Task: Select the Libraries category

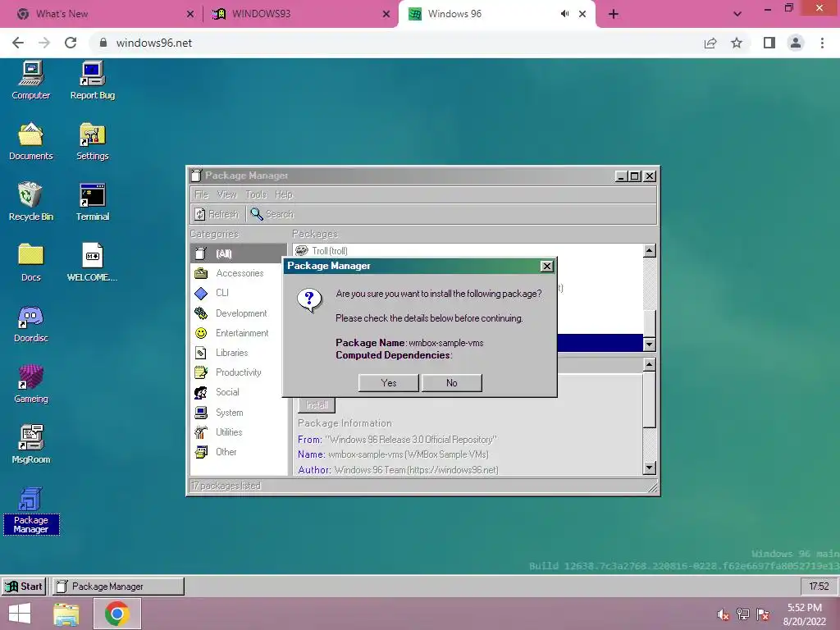Action: click(x=239, y=353)
